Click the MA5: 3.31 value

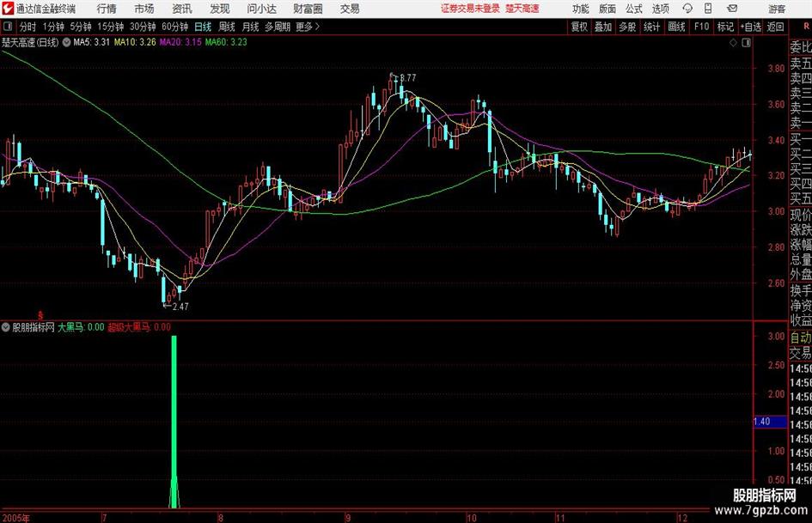(92, 42)
